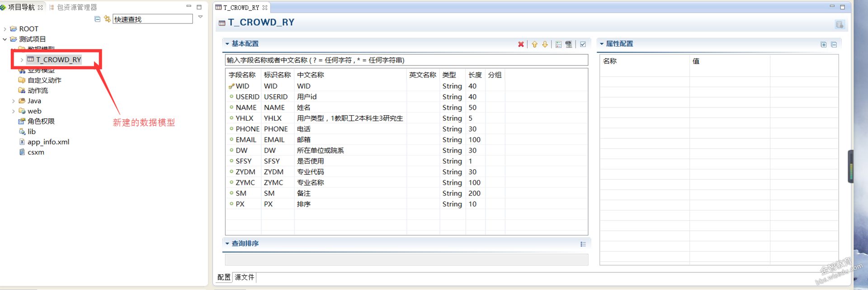Click the list icon in 查询排序 header

[x=583, y=244]
